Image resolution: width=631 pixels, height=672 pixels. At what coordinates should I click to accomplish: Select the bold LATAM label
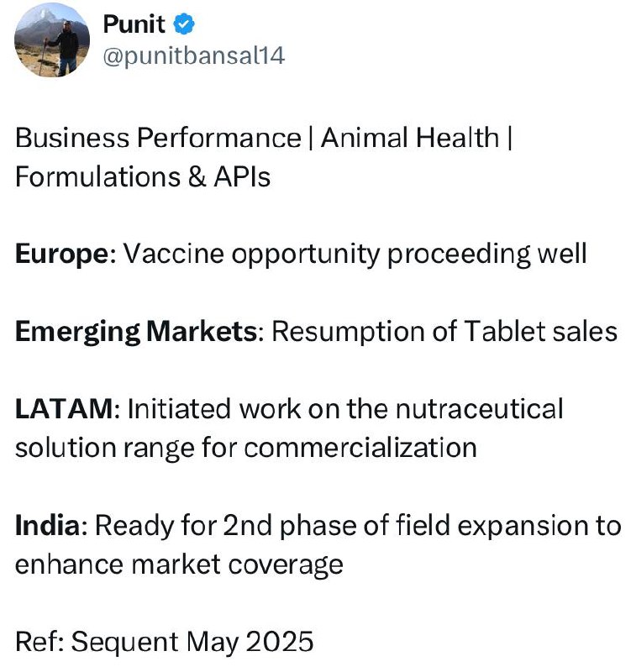(x=65, y=409)
